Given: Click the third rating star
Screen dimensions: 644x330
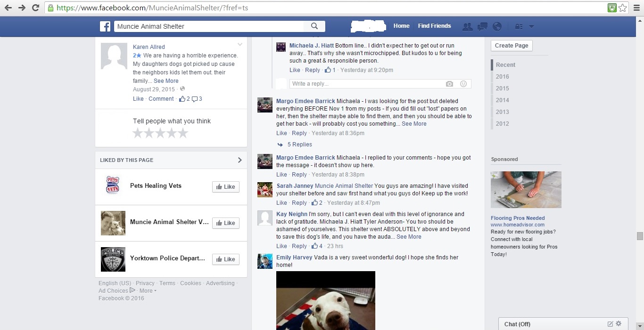Looking at the screenshot, I should click(160, 133).
